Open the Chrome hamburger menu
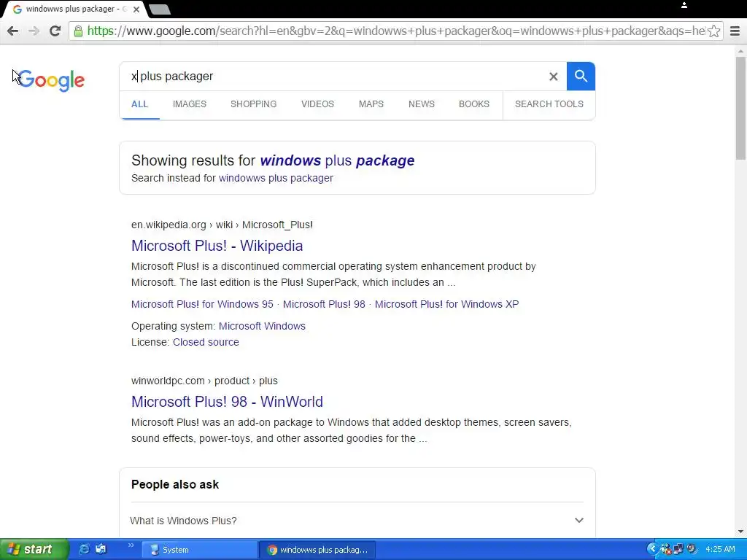The image size is (747, 560). coord(735,31)
